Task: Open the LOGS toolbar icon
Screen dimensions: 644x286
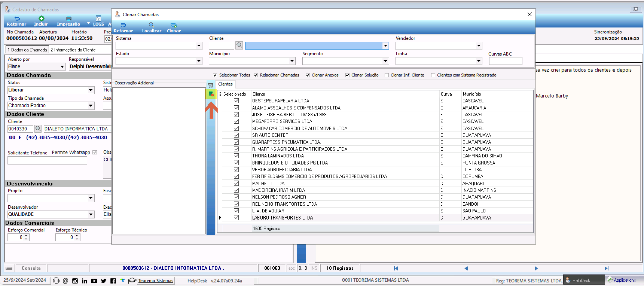Action: pyautogui.click(x=98, y=19)
